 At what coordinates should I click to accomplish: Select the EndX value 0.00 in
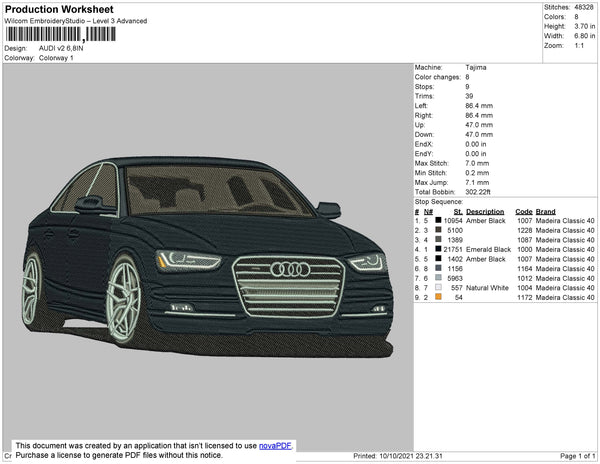click(x=476, y=144)
